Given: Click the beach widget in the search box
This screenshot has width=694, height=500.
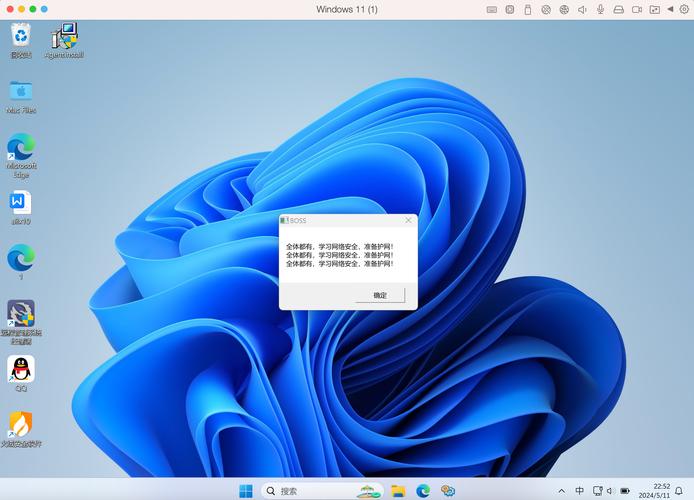Looking at the screenshot, I should (368, 491).
